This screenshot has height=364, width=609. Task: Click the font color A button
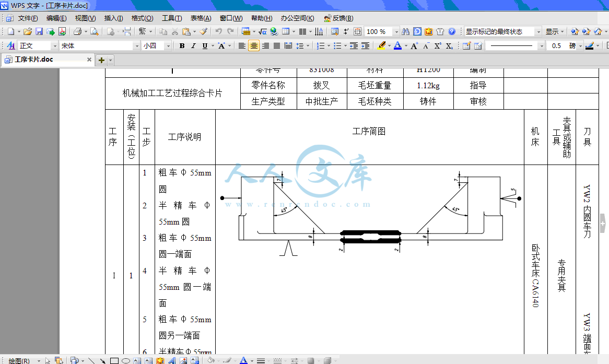pyautogui.click(x=397, y=46)
